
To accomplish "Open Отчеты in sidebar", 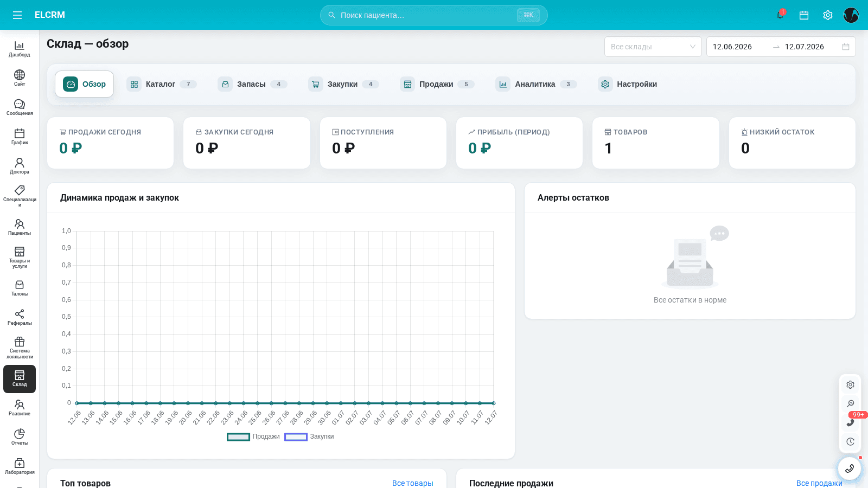I will 20,437.
